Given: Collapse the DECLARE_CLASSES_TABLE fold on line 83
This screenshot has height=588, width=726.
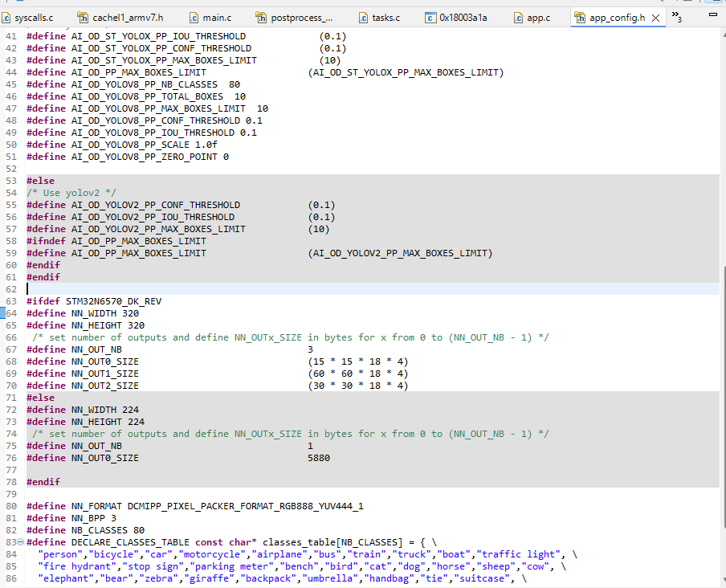Looking at the screenshot, I should pos(20,542).
